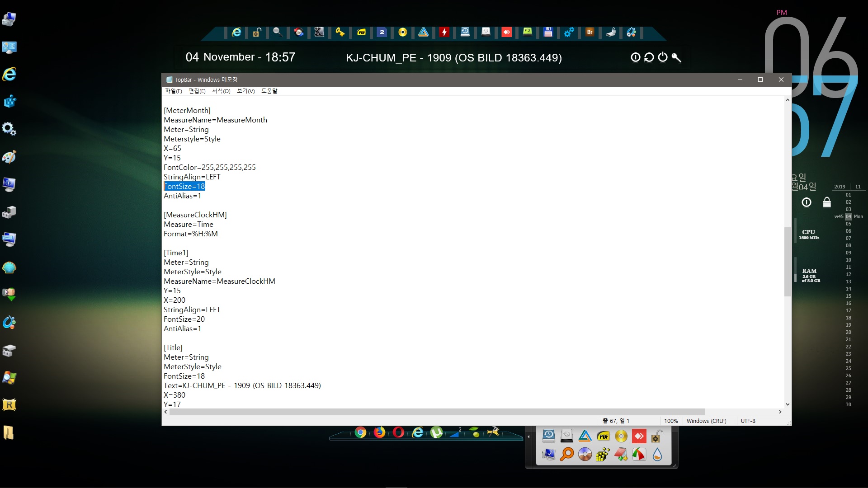This screenshot has height=488, width=868.
Task: Open the water drop icon in launcher panel
Action: pyautogui.click(x=657, y=454)
